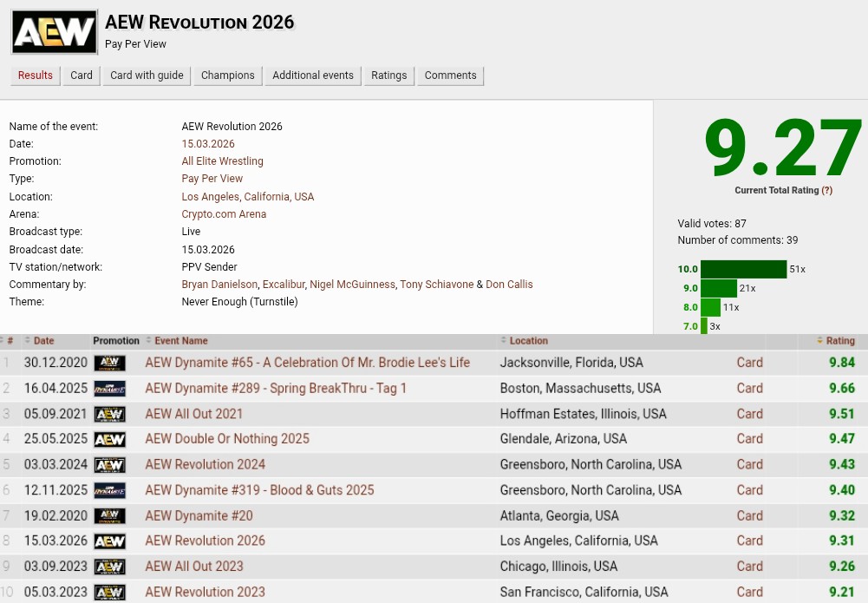
Task: Click AEW logo in Revolution 2023 row
Action: 109,592
